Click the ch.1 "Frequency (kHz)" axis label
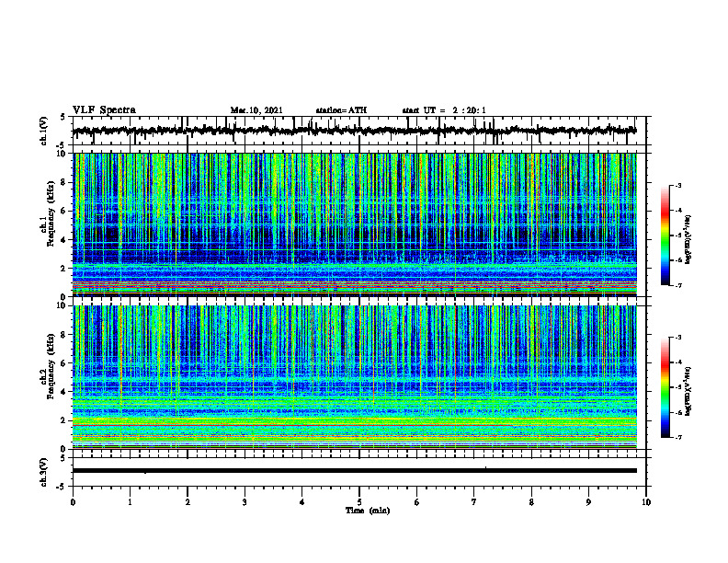 click(x=51, y=214)
